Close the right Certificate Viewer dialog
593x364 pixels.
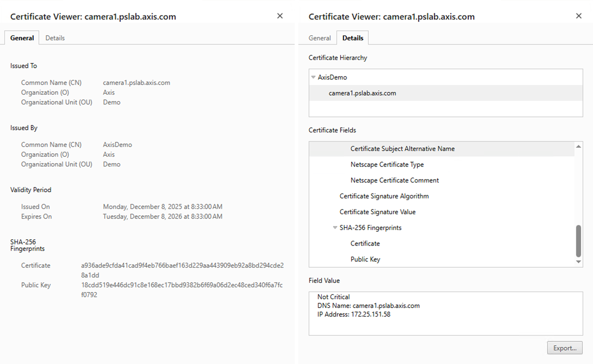(579, 16)
